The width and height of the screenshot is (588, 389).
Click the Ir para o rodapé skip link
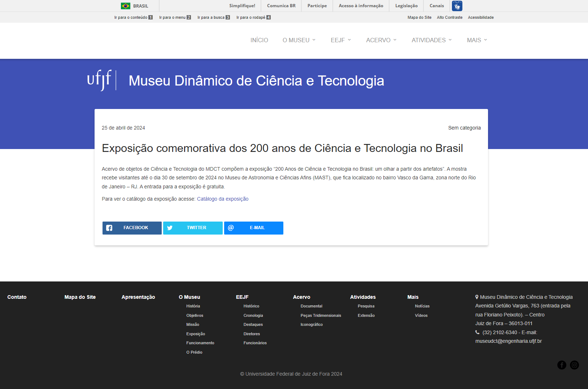pos(253,17)
